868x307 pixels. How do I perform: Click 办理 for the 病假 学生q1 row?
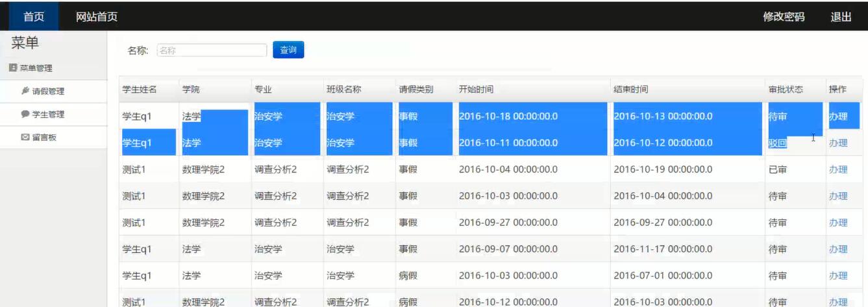(x=838, y=276)
